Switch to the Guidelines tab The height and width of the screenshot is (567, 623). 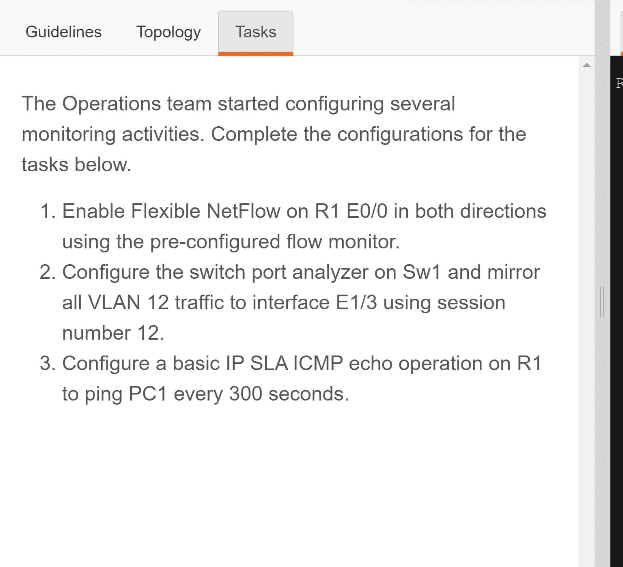coord(63,32)
